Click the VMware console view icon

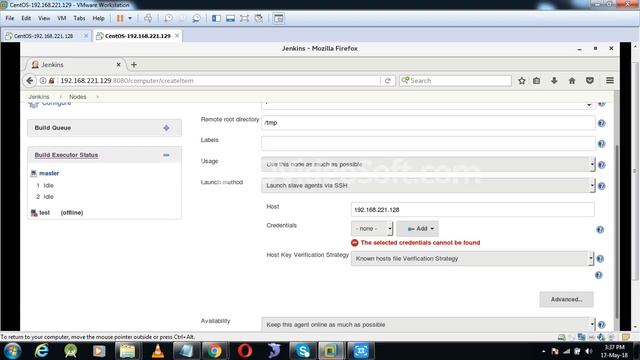pos(230,18)
